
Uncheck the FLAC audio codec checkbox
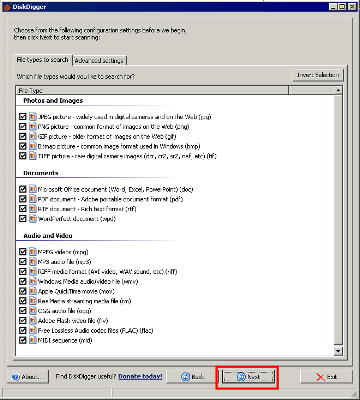pyautogui.click(x=22, y=330)
